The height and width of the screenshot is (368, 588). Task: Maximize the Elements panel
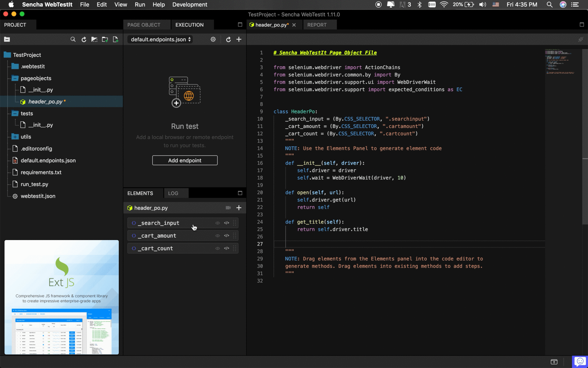[x=240, y=193]
